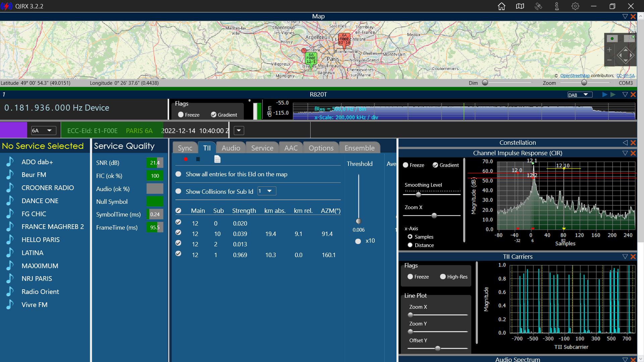Select the Radio Orient service
Viewport: 644px width, 362px height.
(40, 292)
